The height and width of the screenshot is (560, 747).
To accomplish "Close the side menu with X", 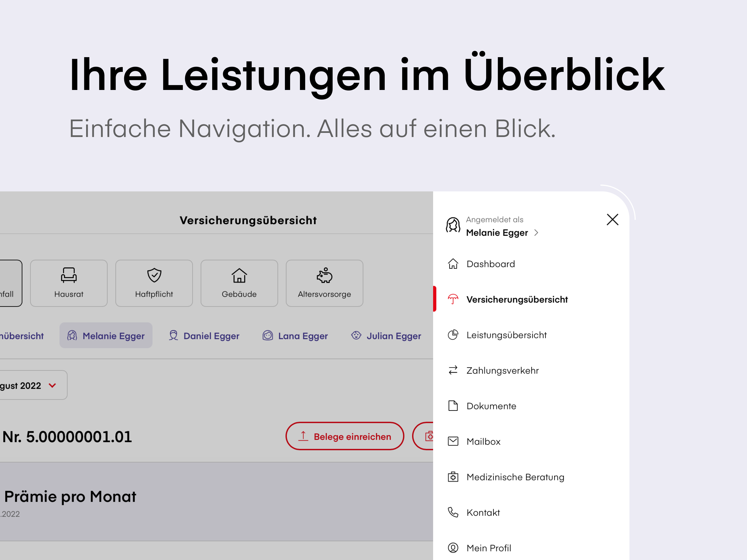I will click(x=612, y=220).
